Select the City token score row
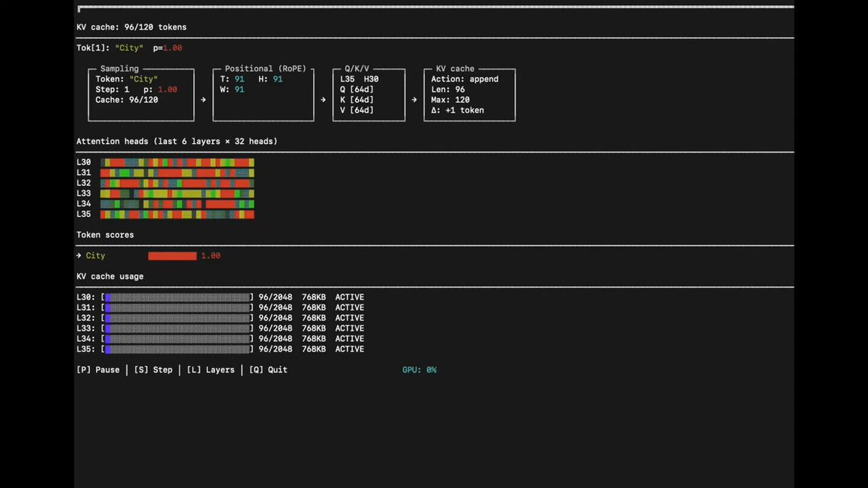868x488 pixels. pyautogui.click(x=148, y=256)
